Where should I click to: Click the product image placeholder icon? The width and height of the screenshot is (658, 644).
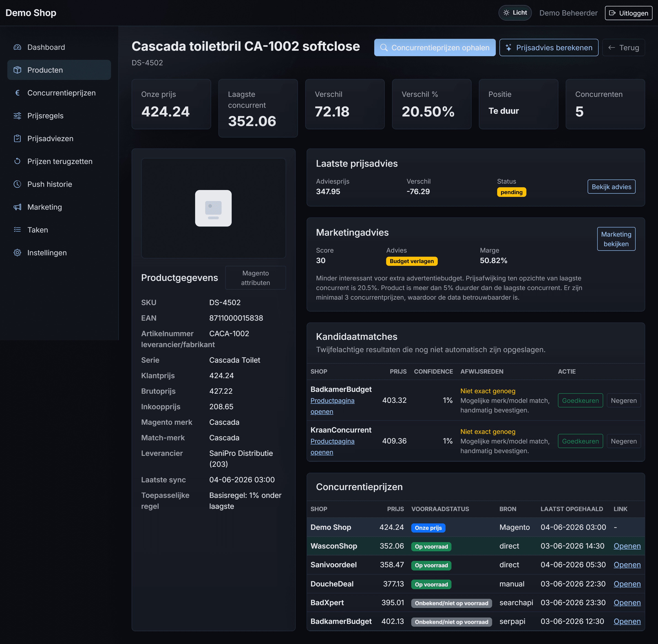213,208
